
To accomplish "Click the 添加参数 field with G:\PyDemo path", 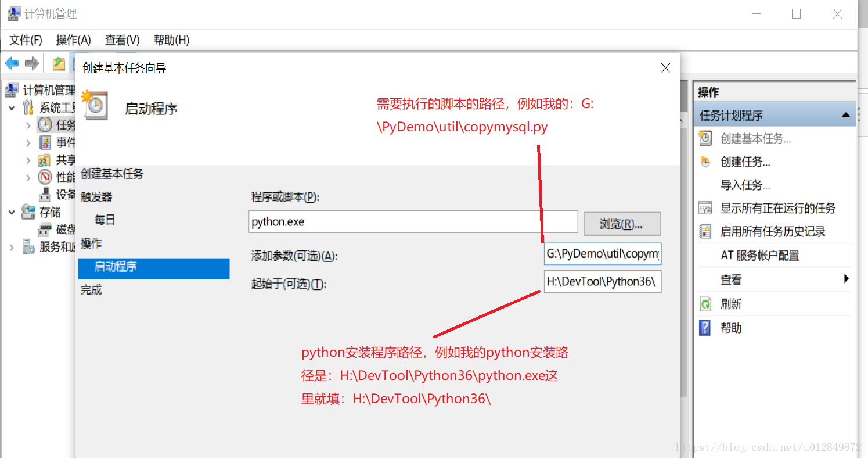I will 603,254.
